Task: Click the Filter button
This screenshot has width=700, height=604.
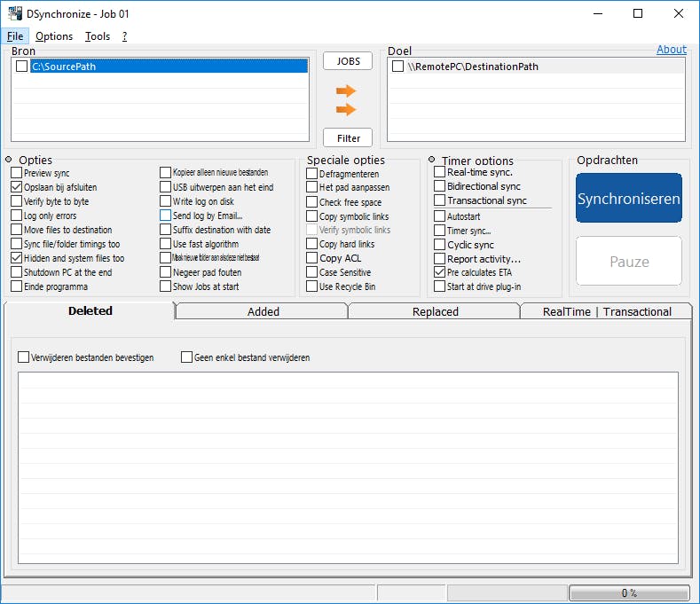Action: (x=348, y=138)
